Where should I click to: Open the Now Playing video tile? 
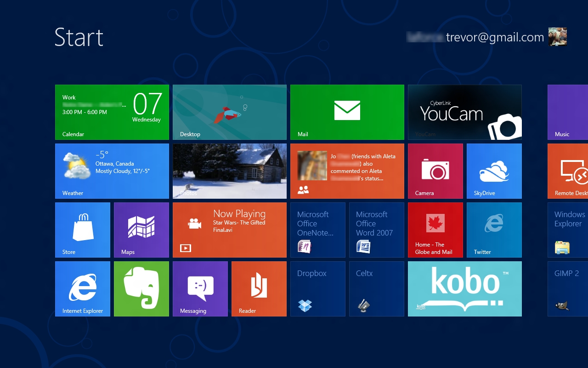[230, 230]
